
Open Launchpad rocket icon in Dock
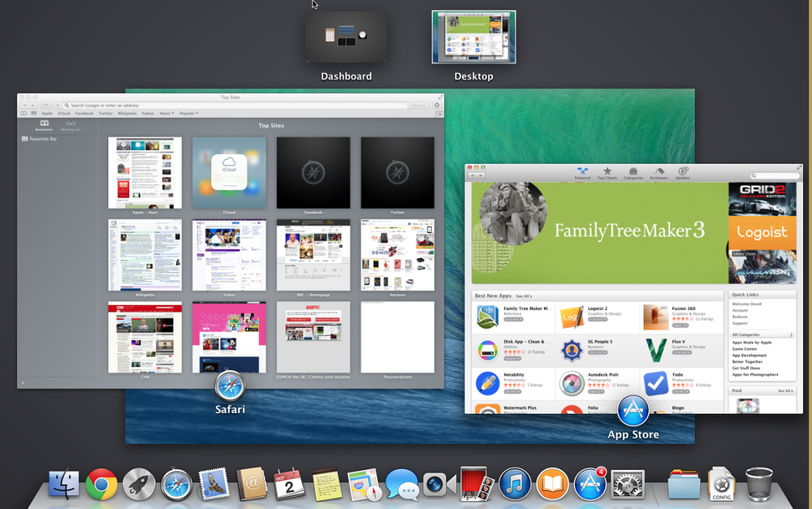click(x=139, y=484)
